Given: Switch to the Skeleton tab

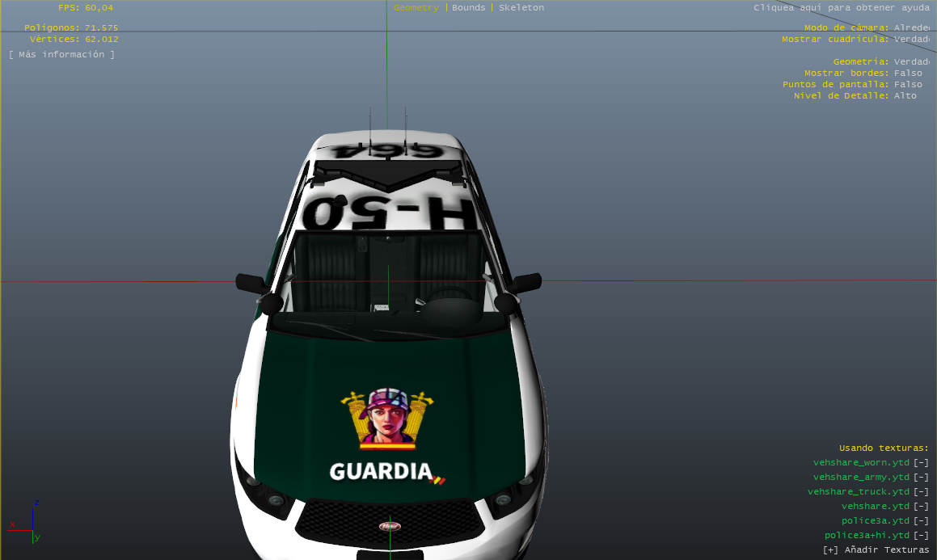Looking at the screenshot, I should click(x=521, y=7).
